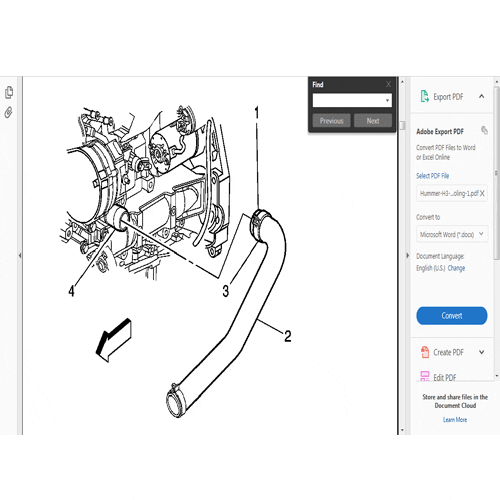Click the Next search result button
Viewport: 500px width, 500px height.
373,121
